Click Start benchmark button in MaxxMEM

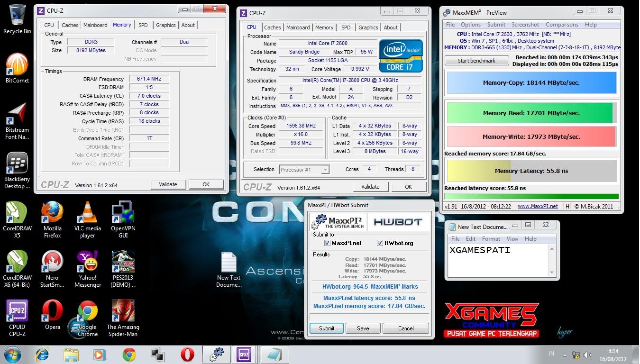[x=476, y=61]
